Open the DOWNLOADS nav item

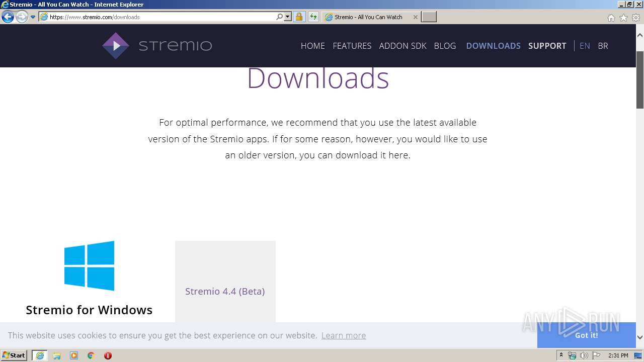(x=493, y=46)
